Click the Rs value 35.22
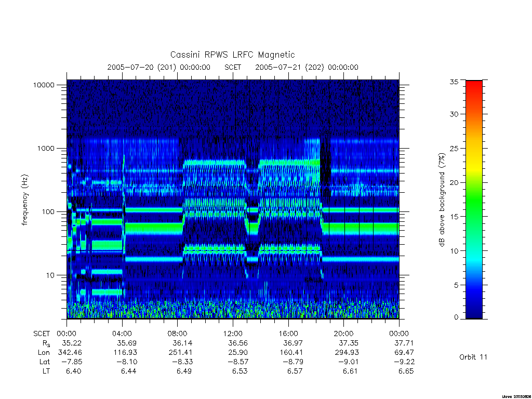532x399 pixels. coord(72,343)
